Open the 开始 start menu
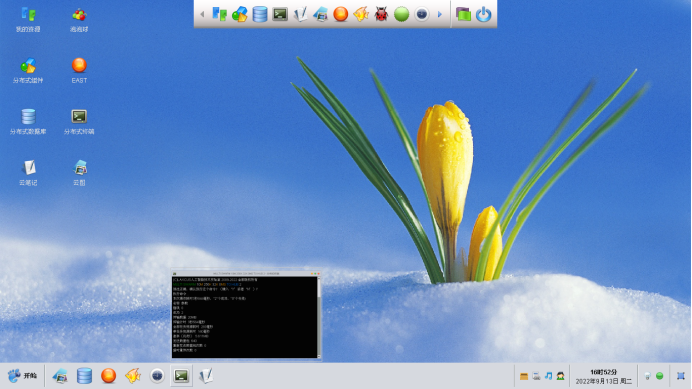 tap(23, 376)
